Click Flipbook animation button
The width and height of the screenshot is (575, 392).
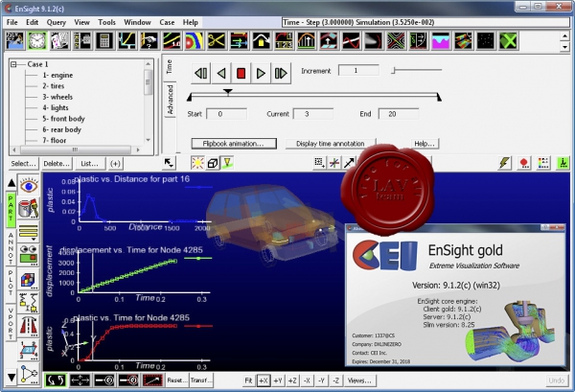(234, 144)
